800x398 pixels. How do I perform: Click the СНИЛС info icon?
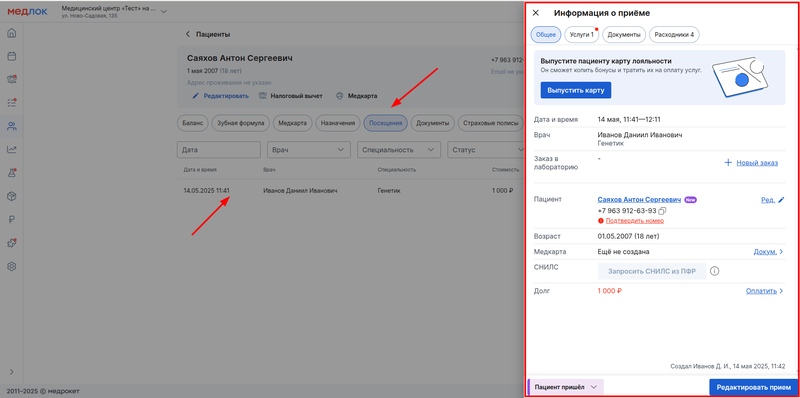(715, 271)
